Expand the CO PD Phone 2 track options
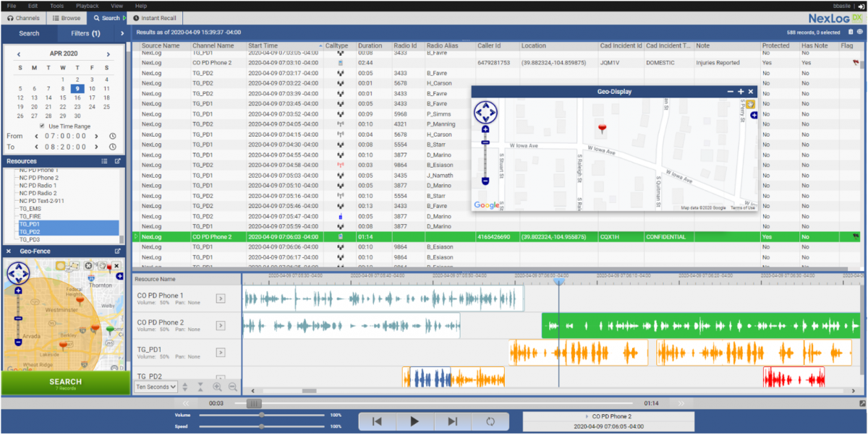868x435 pixels. coord(221,326)
